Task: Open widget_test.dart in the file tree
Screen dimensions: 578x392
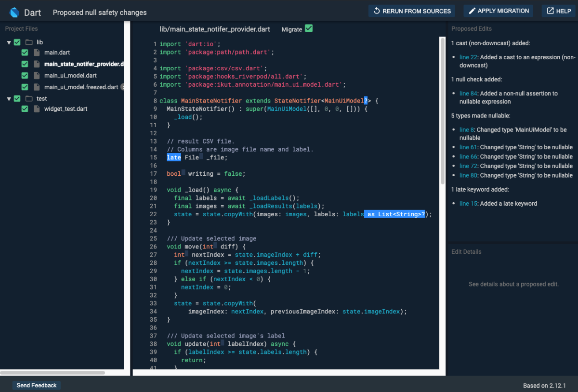Action: pos(66,109)
